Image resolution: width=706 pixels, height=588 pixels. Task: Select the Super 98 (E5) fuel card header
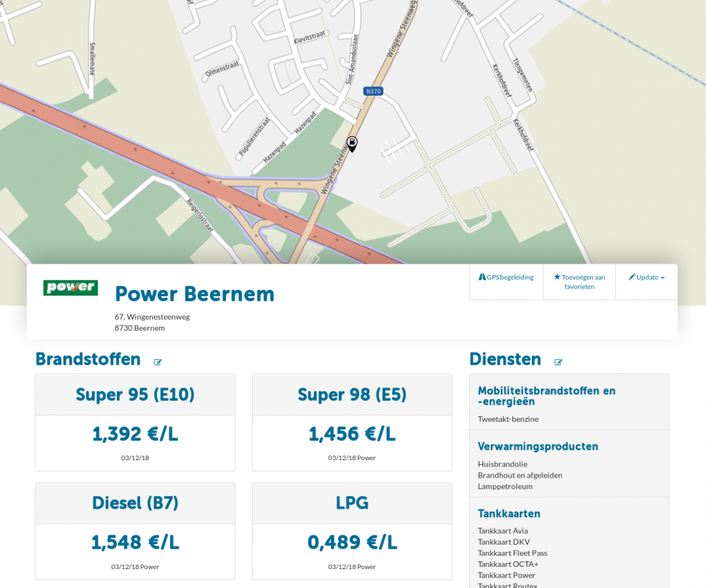point(352,394)
